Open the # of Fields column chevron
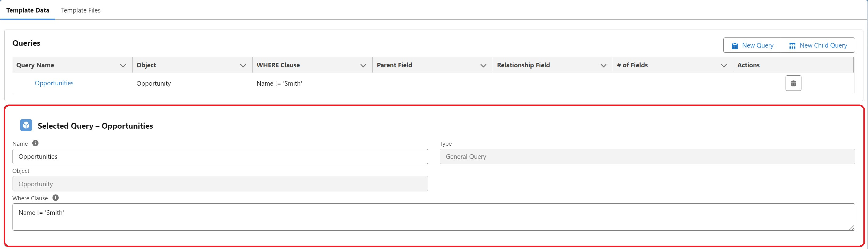 (x=724, y=66)
